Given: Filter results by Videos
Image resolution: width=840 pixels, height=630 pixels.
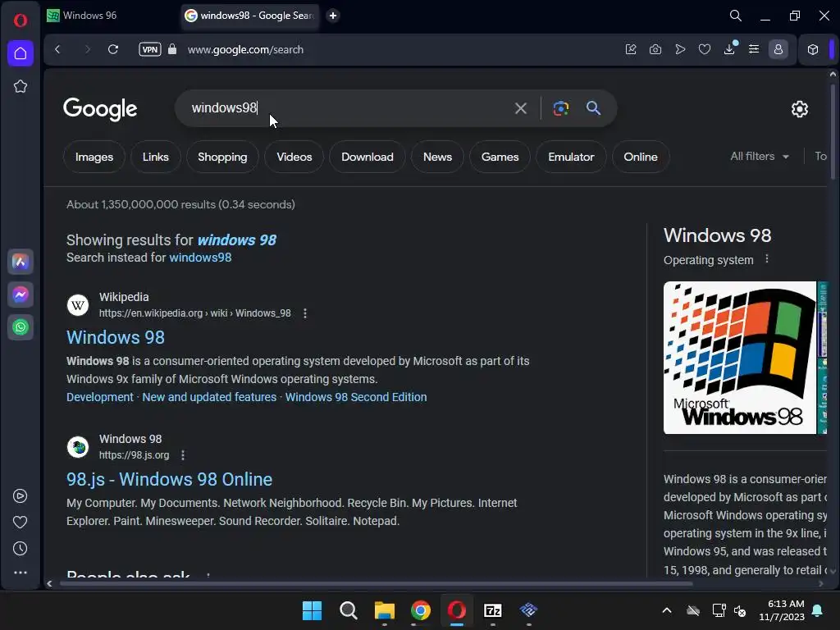Looking at the screenshot, I should point(294,157).
